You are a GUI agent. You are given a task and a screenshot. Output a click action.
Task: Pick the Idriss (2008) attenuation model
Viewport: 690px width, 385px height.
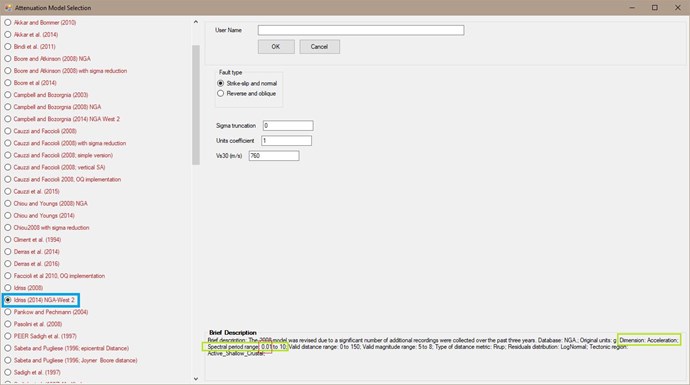[24, 288]
